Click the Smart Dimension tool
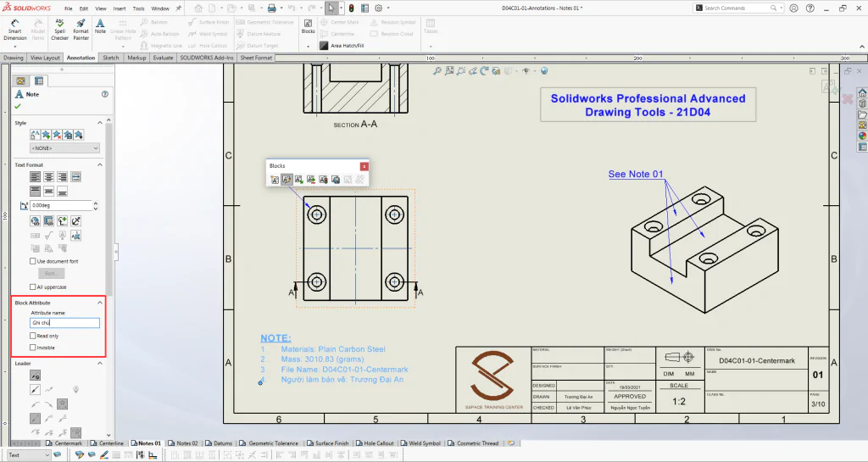The image size is (868, 462). click(15, 30)
